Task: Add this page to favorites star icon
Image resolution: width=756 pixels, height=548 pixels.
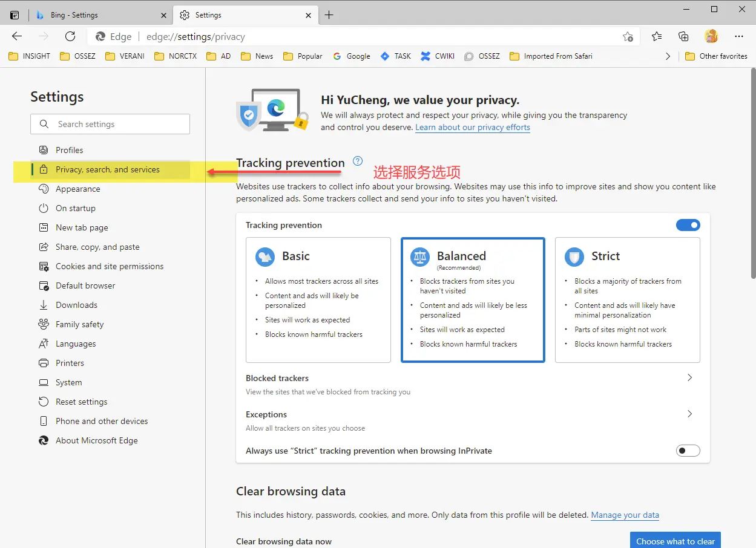Action: [628, 36]
